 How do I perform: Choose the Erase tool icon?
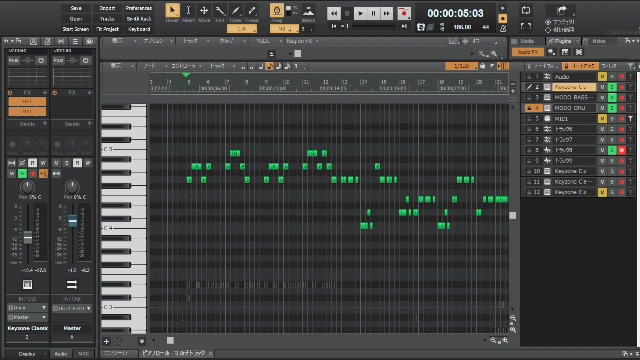pos(251,11)
